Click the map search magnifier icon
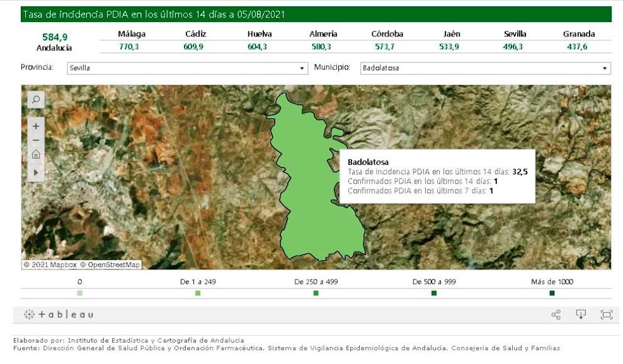The image size is (623, 364). click(36, 100)
